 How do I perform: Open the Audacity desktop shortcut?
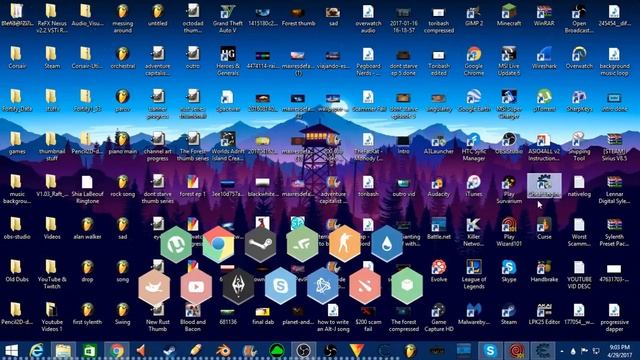pos(438,186)
